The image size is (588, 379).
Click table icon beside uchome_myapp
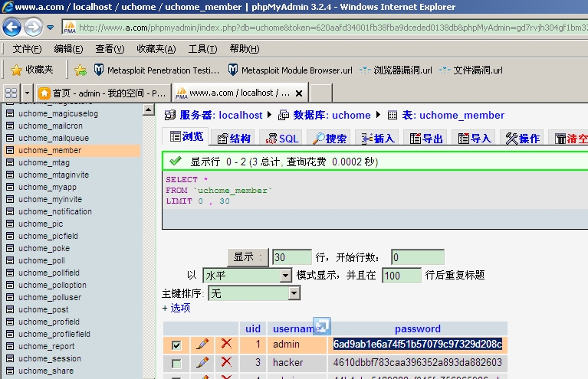pyautogui.click(x=10, y=187)
